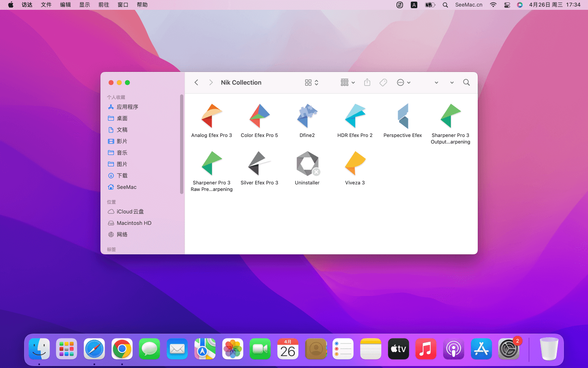Select the Viveza 3 app icon
Screen dimensions: 588x368
pos(355,164)
